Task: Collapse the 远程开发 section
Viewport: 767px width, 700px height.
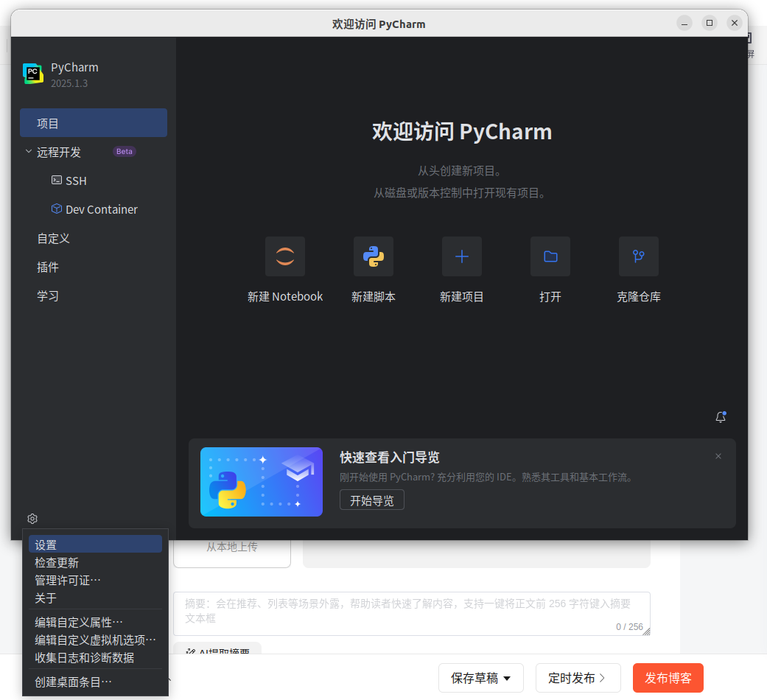Action: tap(28, 152)
